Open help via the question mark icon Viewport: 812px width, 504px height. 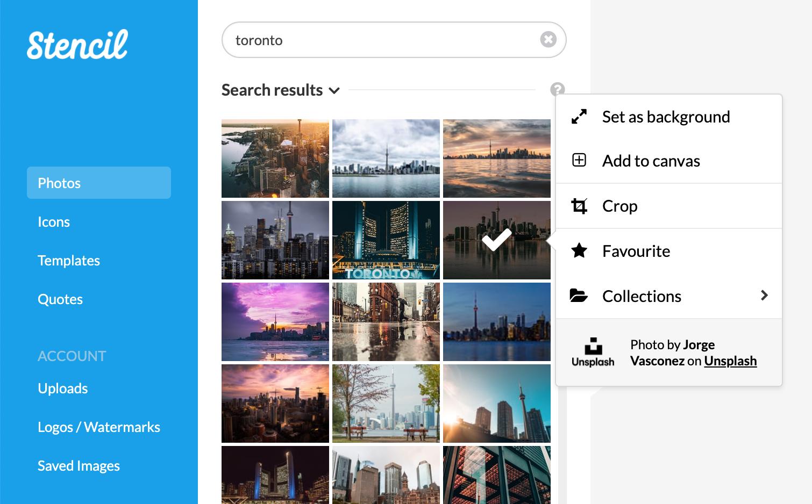[x=558, y=89]
